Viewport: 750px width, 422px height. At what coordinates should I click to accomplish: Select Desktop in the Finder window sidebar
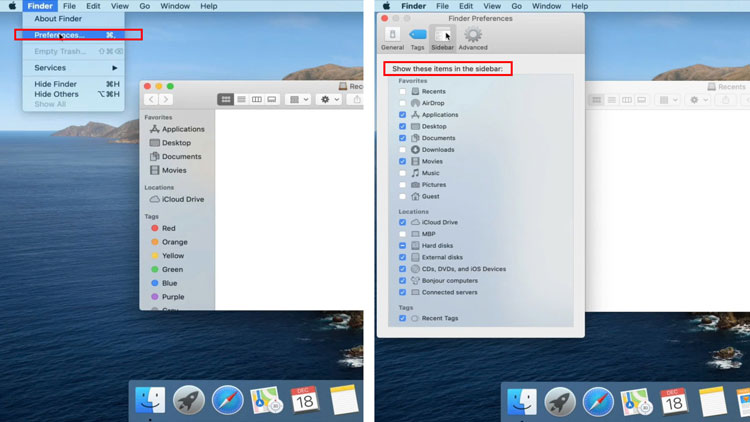170,143
